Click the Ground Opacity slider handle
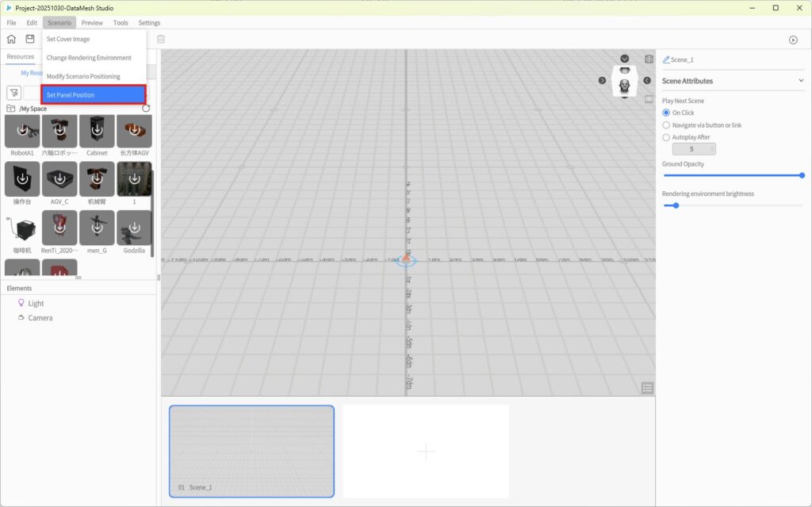The width and height of the screenshot is (812, 507). pos(802,175)
